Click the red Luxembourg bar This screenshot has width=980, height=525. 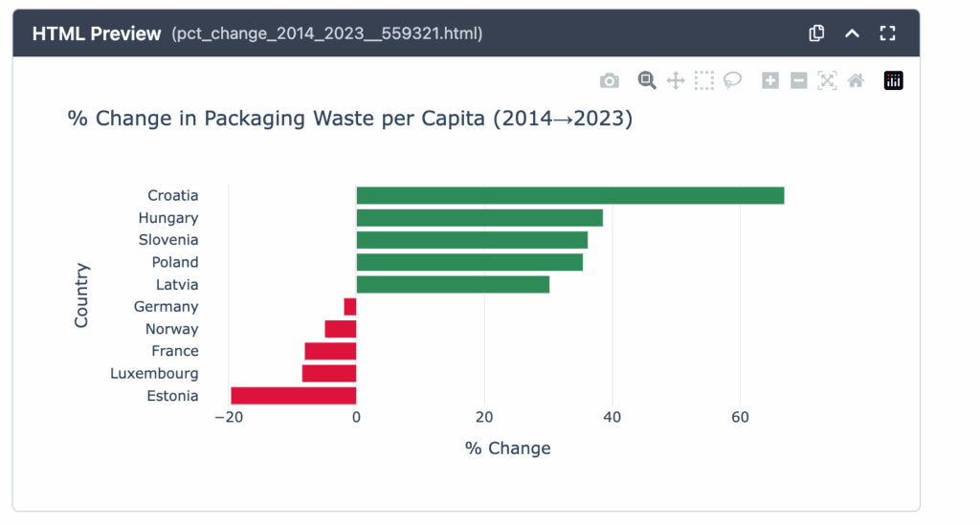click(329, 374)
